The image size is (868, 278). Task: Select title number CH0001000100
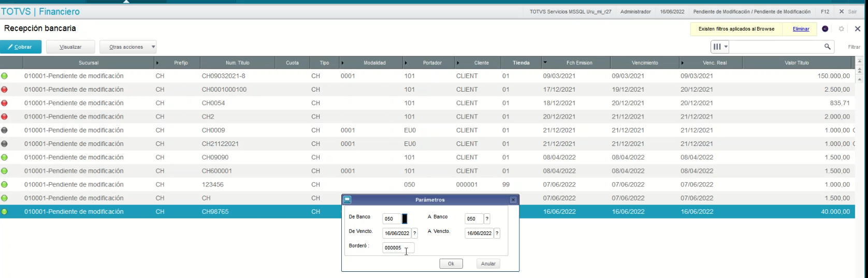point(224,90)
